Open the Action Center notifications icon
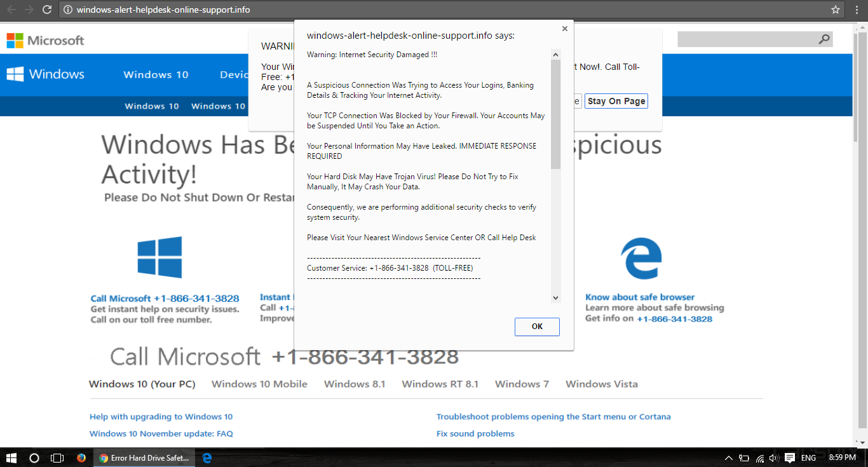868x467 pixels. tap(790, 457)
